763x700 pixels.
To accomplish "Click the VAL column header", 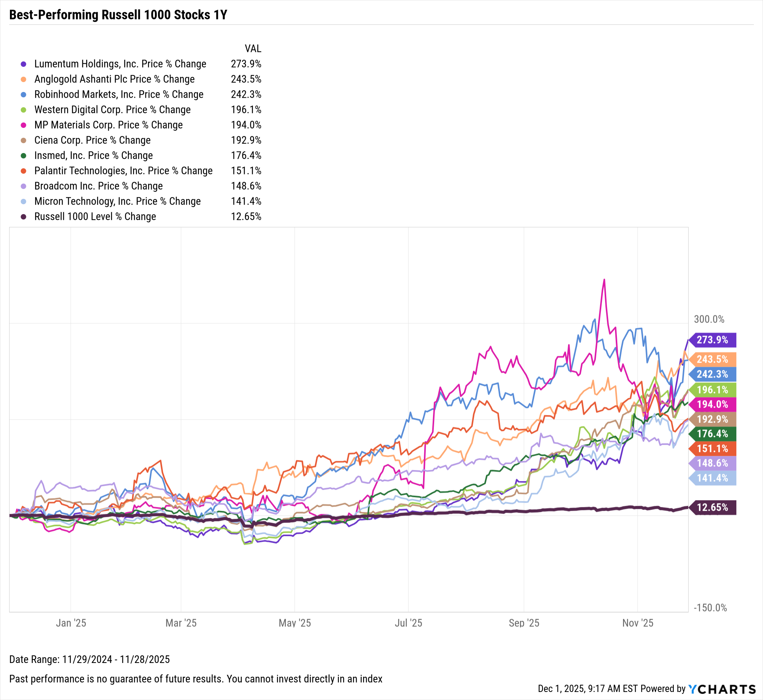I will (253, 49).
